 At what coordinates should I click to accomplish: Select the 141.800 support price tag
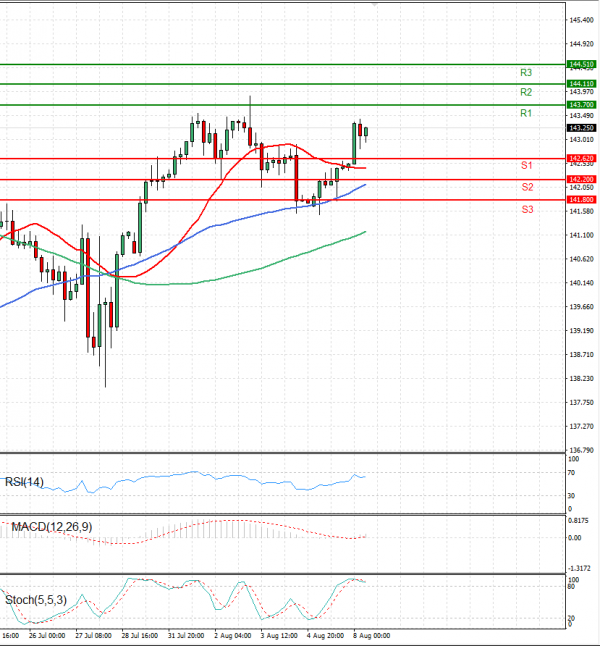581,200
